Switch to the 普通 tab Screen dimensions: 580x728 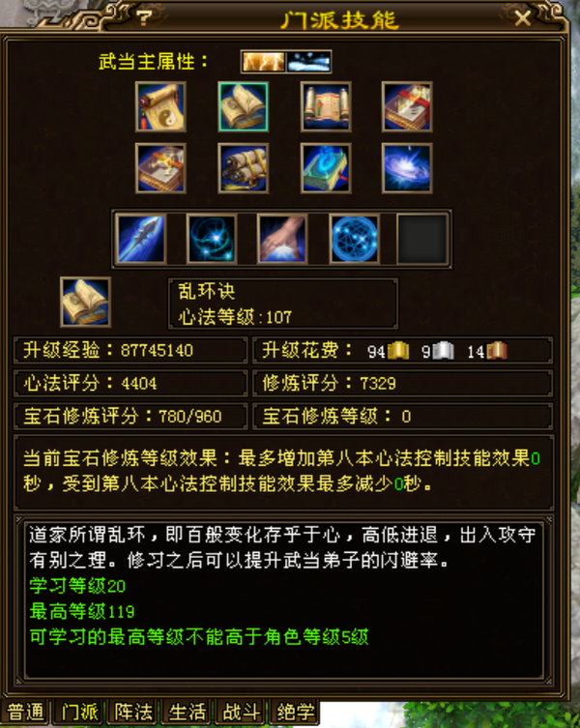pyautogui.click(x=25, y=712)
